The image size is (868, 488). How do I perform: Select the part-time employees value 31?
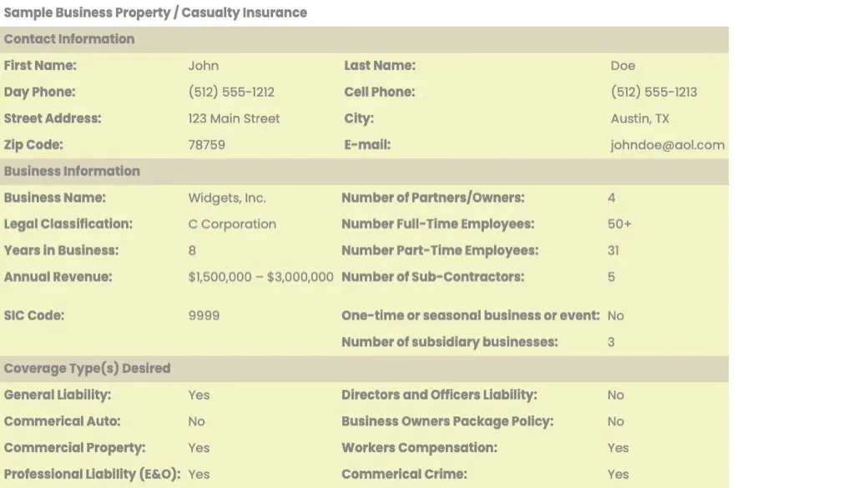613,250
